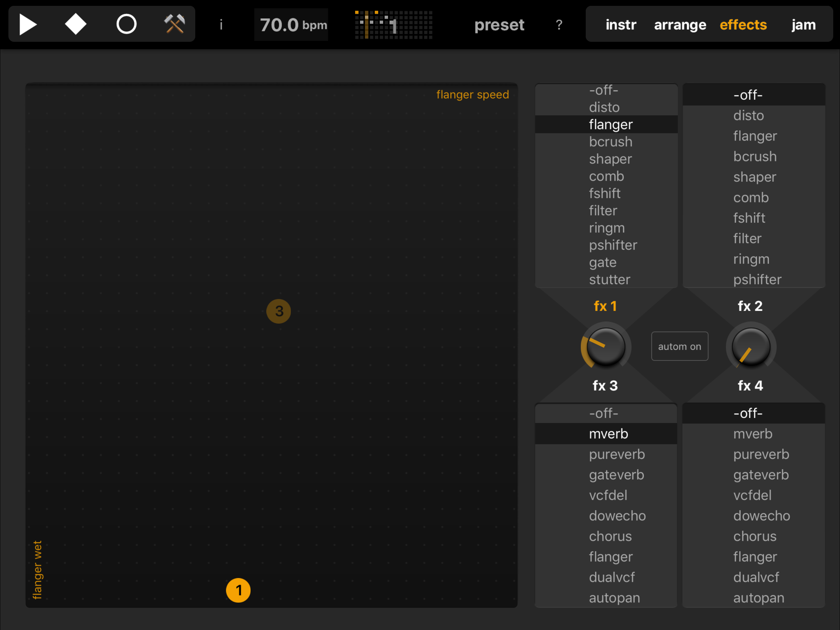This screenshot has height=630, width=840.
Task: Choose bcrush in the fx 1 list
Action: (x=610, y=142)
